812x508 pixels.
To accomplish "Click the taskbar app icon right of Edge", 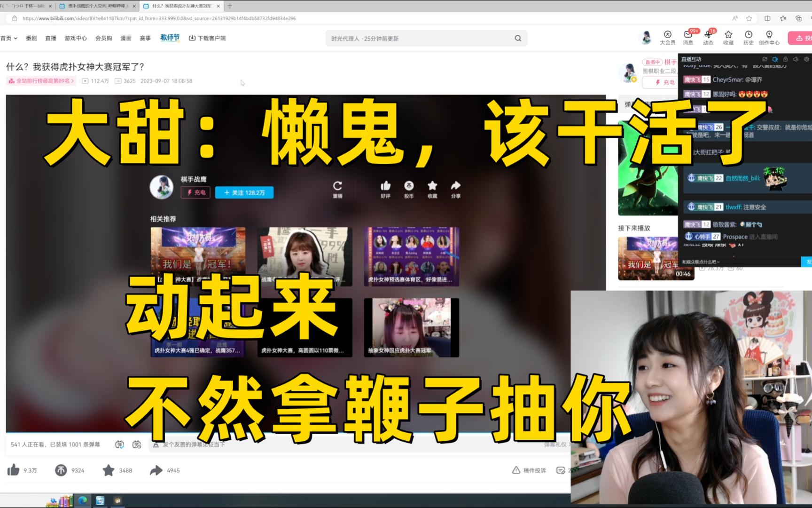I will click(x=100, y=500).
